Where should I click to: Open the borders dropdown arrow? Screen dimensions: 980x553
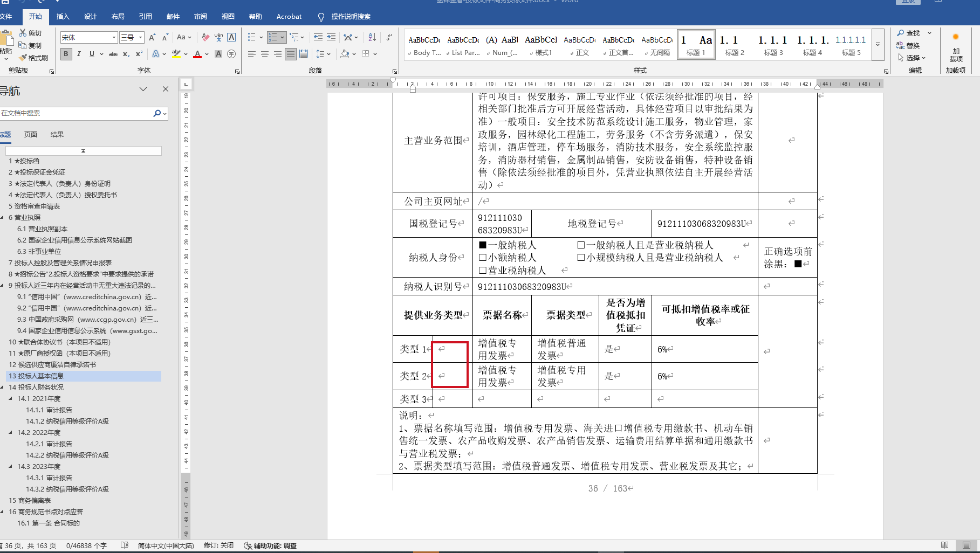tap(375, 54)
